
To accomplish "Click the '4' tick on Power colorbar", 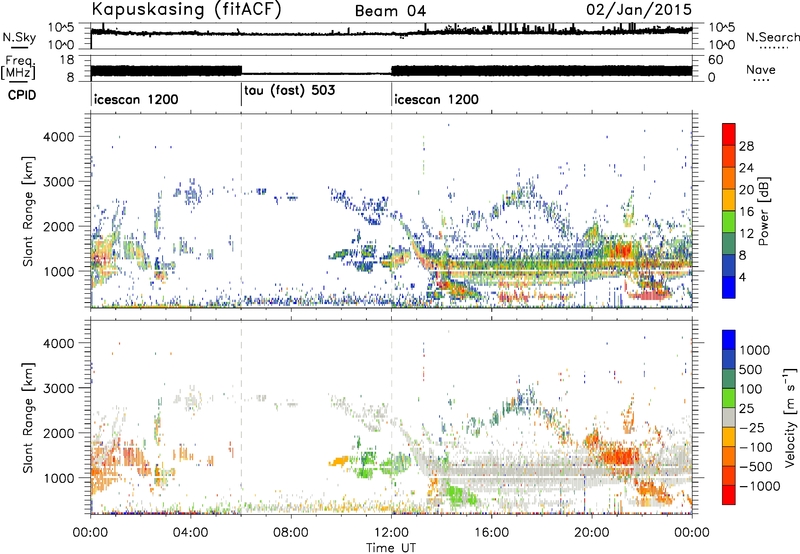I will (x=742, y=277).
